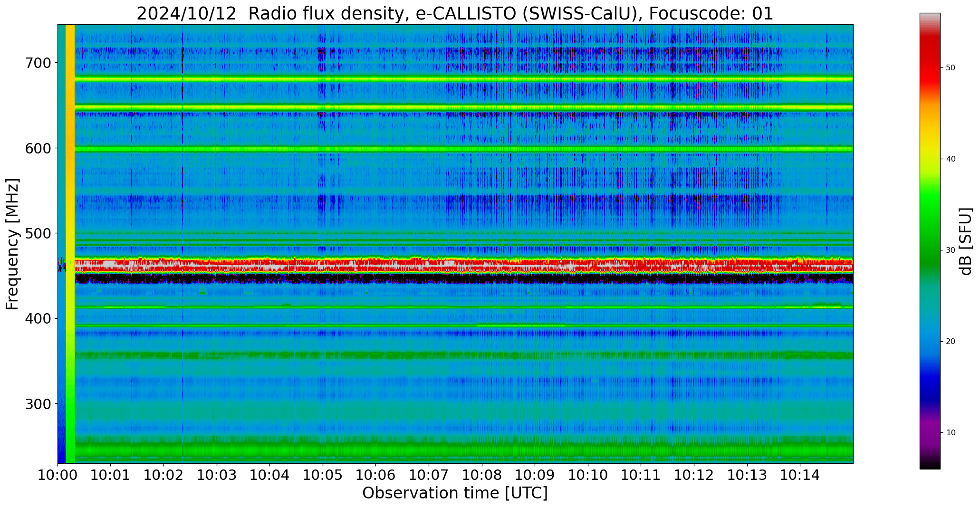Click the Frequency [MHz] axis title
Image resolution: width=980 pixels, height=507 pixels.
[12, 244]
